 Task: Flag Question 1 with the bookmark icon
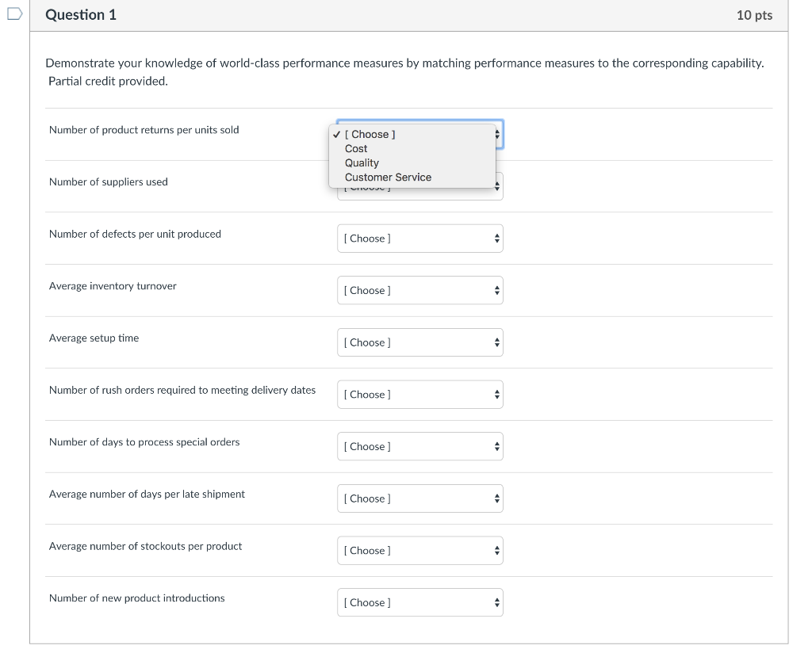tap(14, 14)
